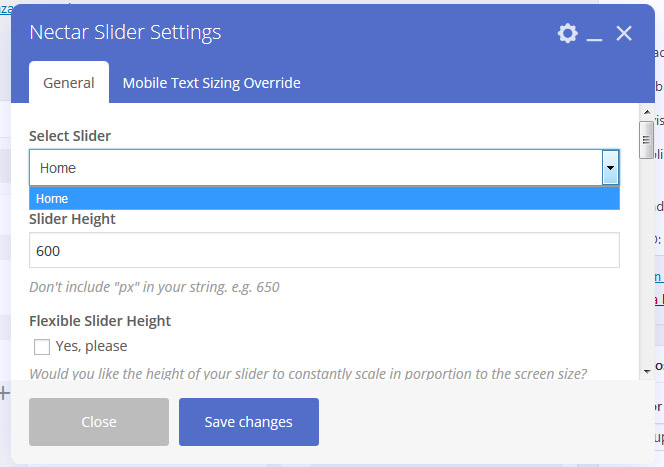664x467 pixels.
Task: Click the "Yes, please" checkbox label
Action: tap(91, 346)
